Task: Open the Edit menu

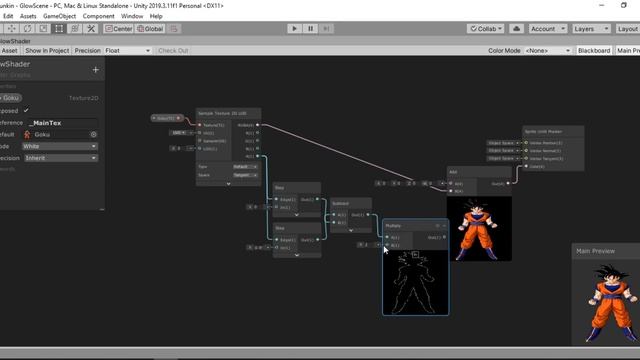Action: click(x=8, y=16)
